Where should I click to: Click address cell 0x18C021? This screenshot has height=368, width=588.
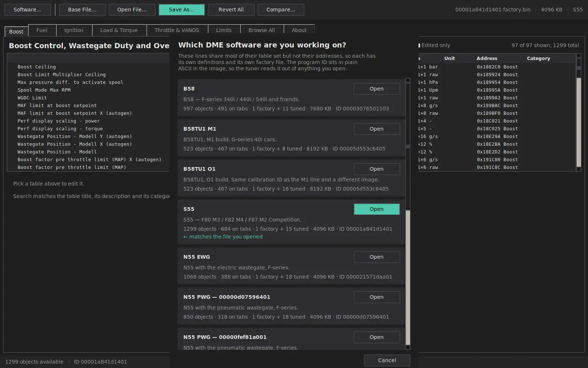pos(488,121)
